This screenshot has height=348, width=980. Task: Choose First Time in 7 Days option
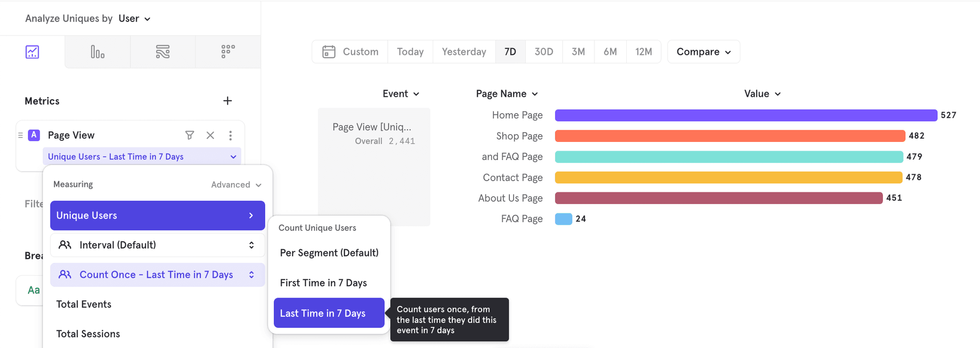tap(323, 283)
